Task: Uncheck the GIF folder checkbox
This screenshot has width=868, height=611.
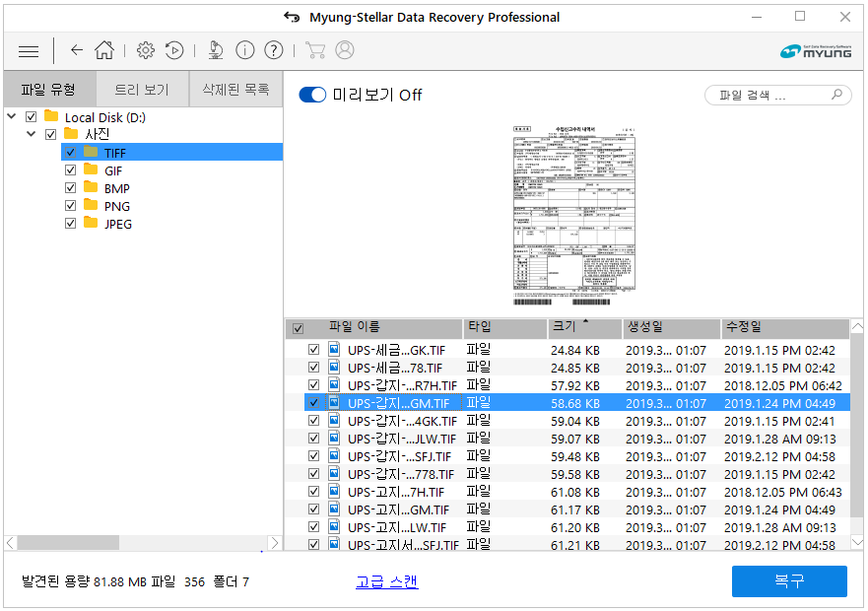Action: pos(70,170)
